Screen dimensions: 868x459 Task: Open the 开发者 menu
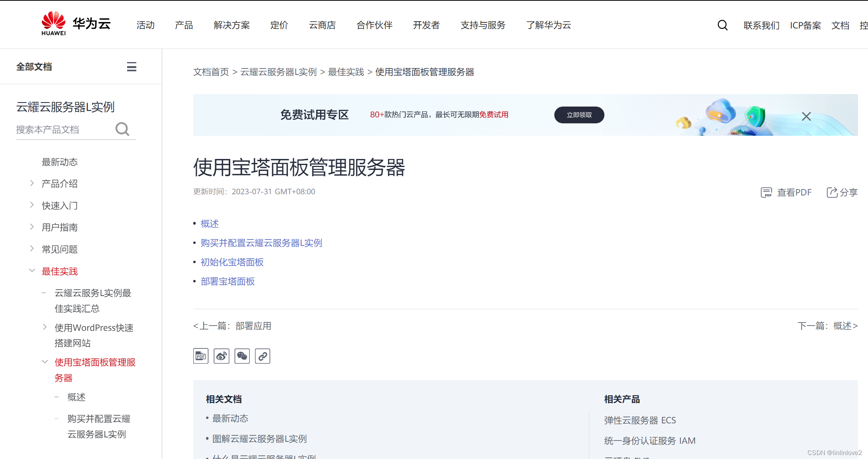[x=427, y=25]
